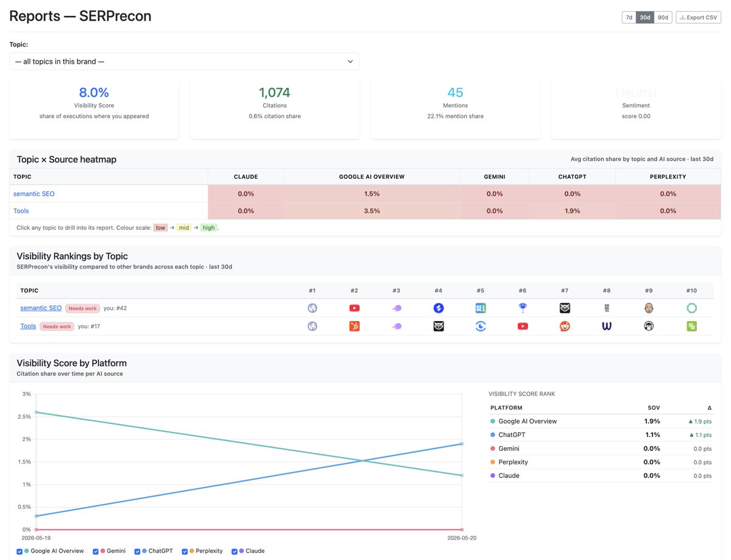Toggle the Claude legend checkbox
Image resolution: width=731 pixels, height=560 pixels.
(235, 551)
